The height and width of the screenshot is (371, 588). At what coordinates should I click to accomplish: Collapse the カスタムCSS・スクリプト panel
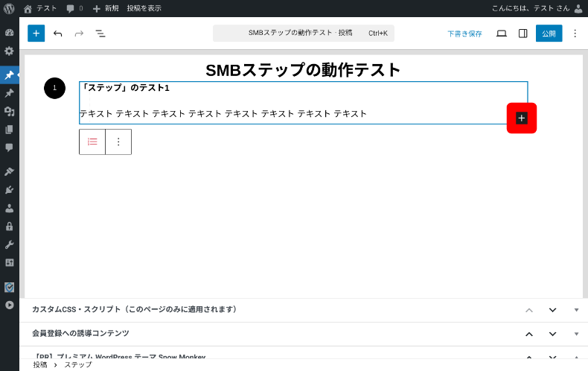click(576, 310)
